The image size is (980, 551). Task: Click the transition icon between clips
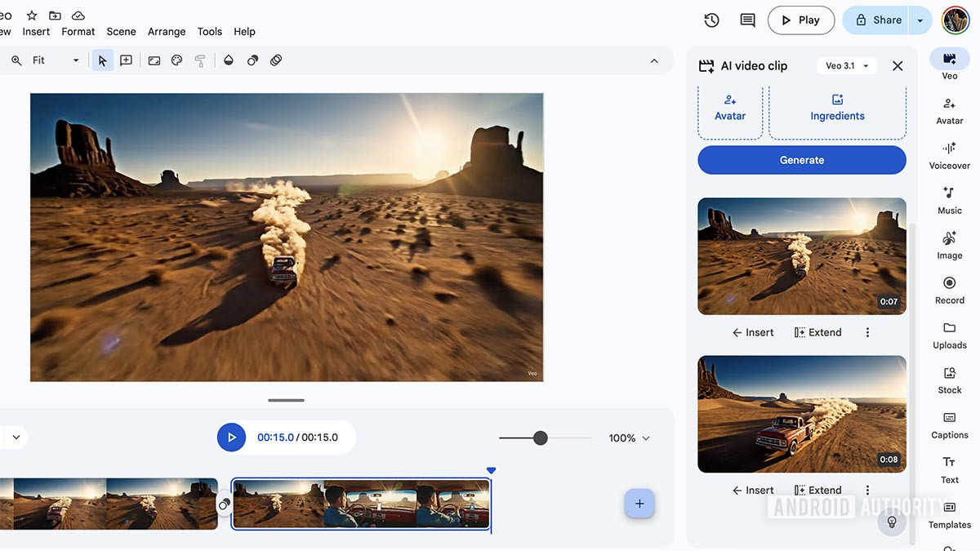pos(225,504)
